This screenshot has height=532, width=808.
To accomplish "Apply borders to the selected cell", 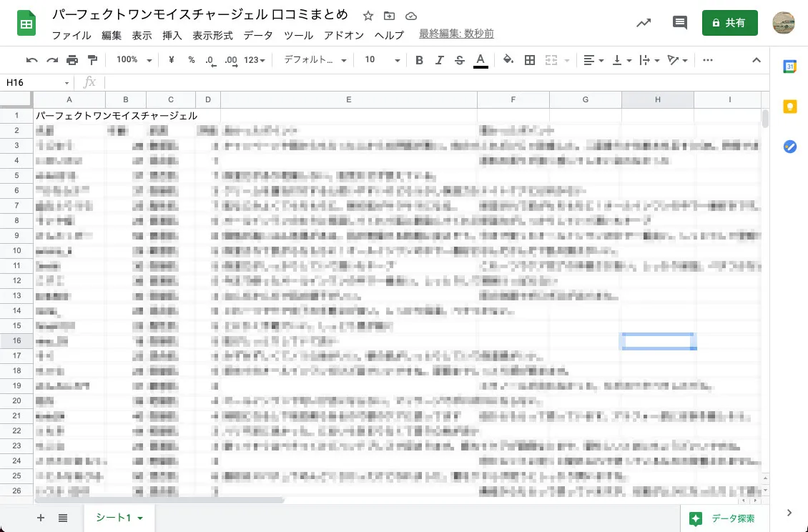I will [530, 60].
